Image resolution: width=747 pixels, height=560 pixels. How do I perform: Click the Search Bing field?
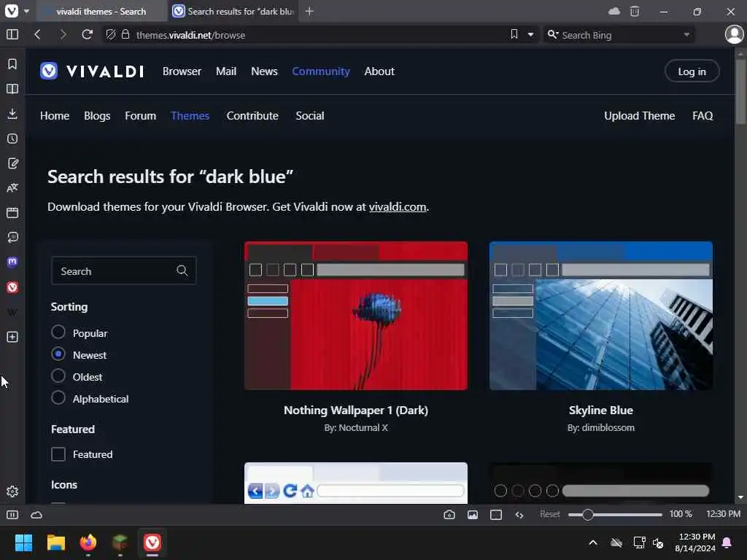coord(619,35)
